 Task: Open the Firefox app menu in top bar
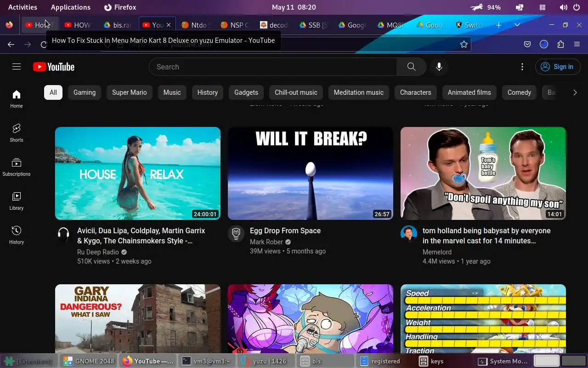(x=120, y=7)
